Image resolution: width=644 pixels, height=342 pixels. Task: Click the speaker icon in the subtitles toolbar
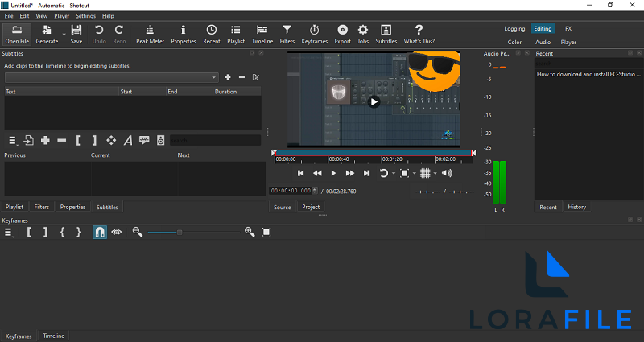tap(160, 140)
